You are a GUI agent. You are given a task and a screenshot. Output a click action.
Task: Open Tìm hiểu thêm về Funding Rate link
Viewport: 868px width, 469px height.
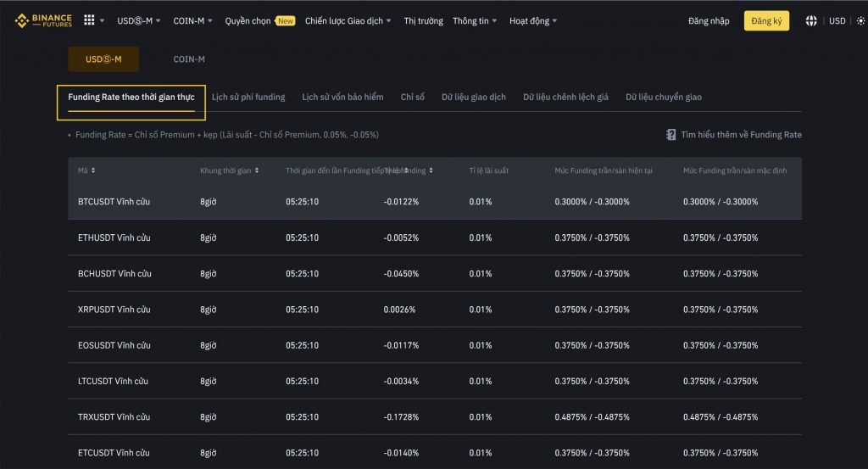click(x=741, y=135)
